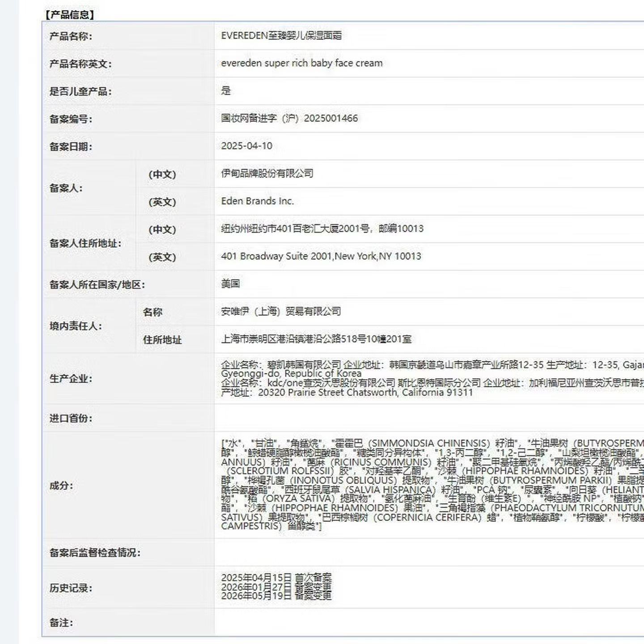Click the 备案人住所地址 label
644x644 pixels.
(85, 243)
